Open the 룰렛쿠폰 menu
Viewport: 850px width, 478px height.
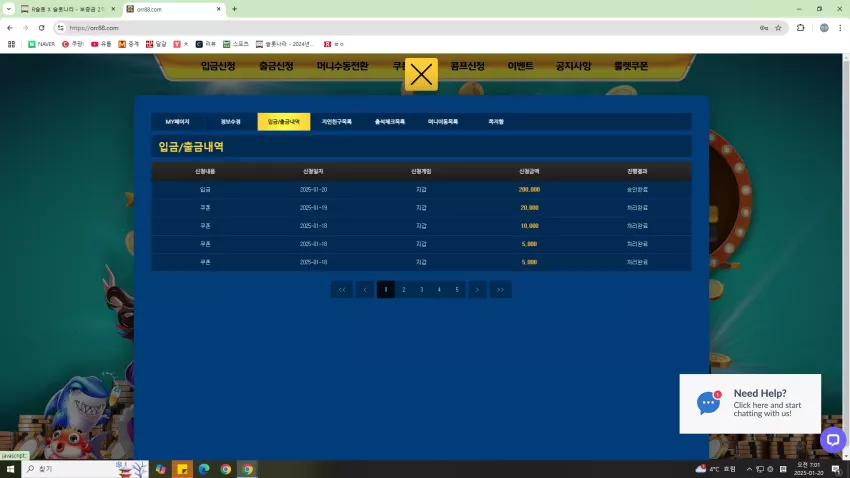coord(631,66)
